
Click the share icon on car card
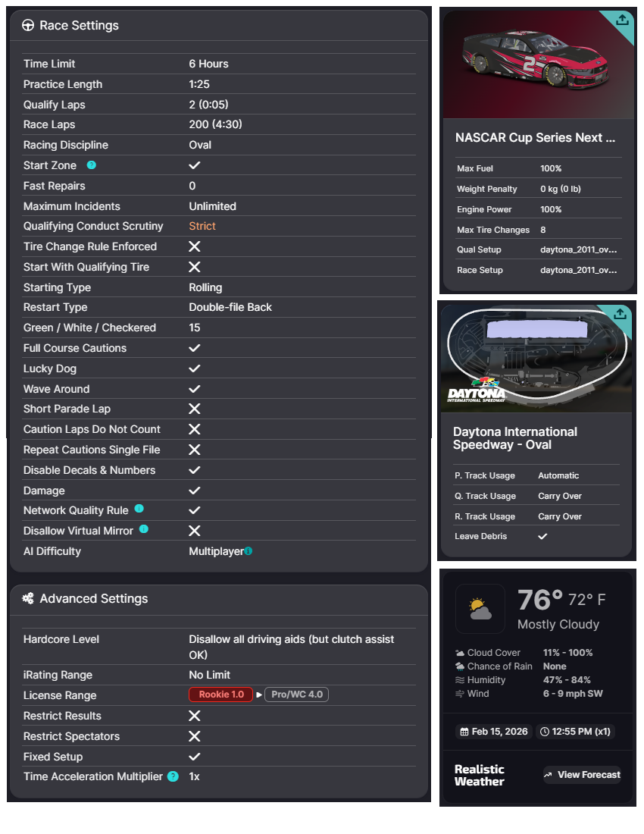click(622, 20)
